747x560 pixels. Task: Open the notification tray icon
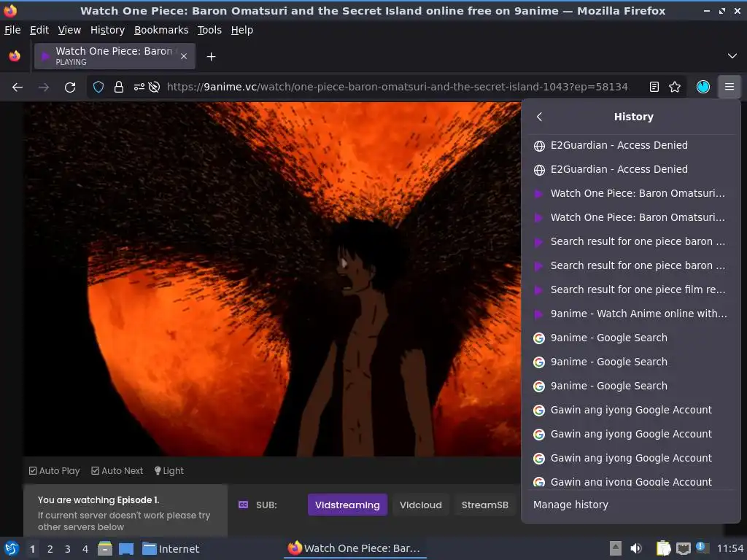point(701,547)
